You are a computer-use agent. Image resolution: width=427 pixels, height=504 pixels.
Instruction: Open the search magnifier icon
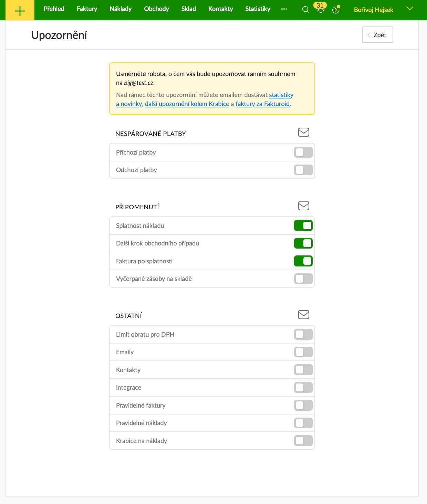[305, 10]
